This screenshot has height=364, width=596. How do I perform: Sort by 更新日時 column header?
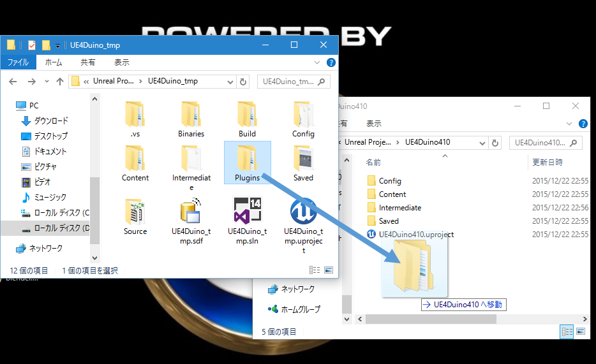coord(548,163)
